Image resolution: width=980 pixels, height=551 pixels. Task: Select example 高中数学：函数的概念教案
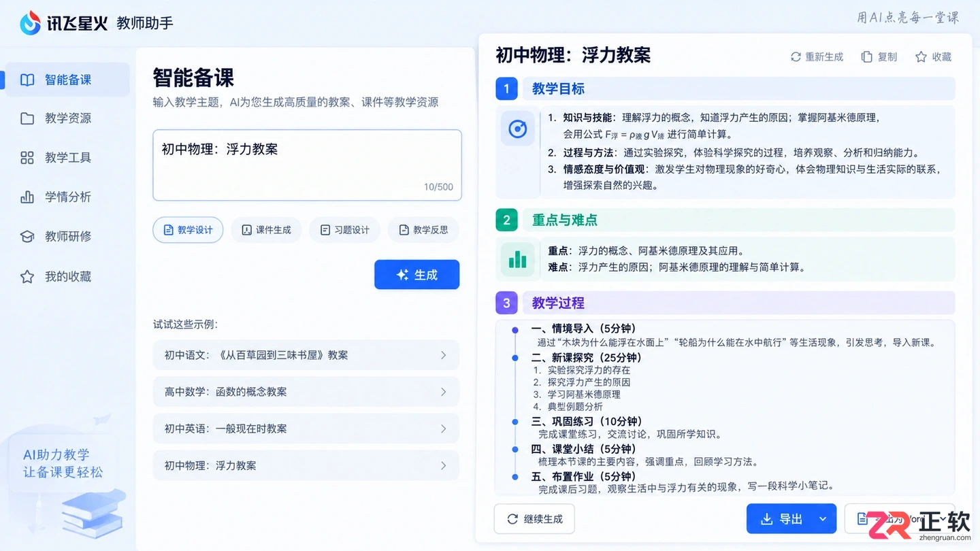(306, 392)
